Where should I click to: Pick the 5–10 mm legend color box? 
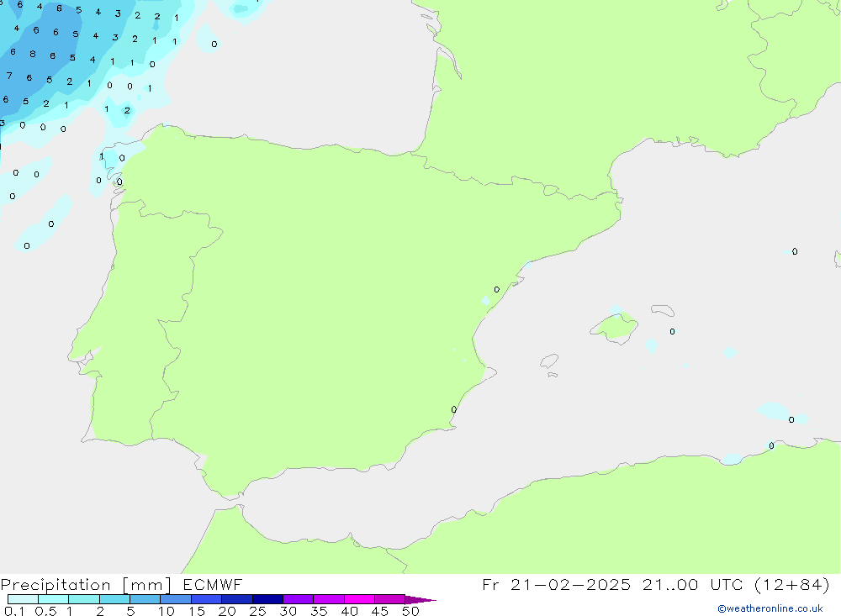(x=145, y=599)
